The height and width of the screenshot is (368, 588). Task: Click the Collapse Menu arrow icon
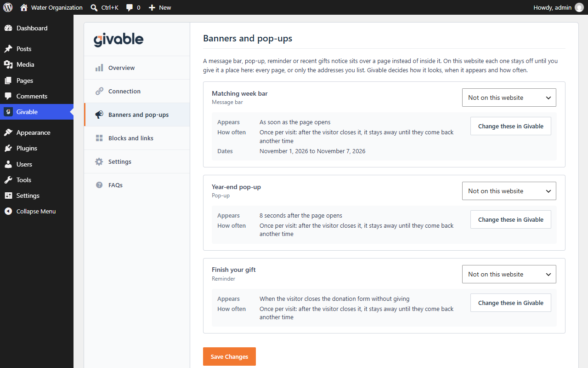(x=8, y=211)
